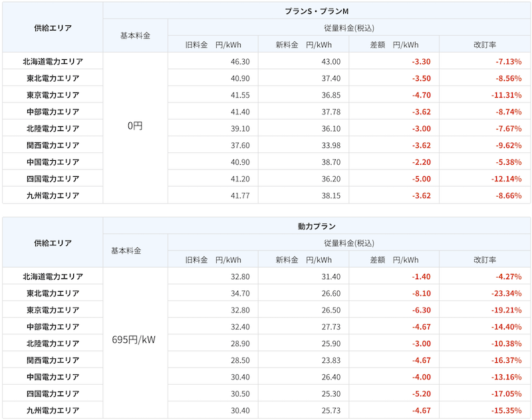Screen dimensions: 532x420
Task: Click the new rate value 38.15
Action: click(x=331, y=196)
